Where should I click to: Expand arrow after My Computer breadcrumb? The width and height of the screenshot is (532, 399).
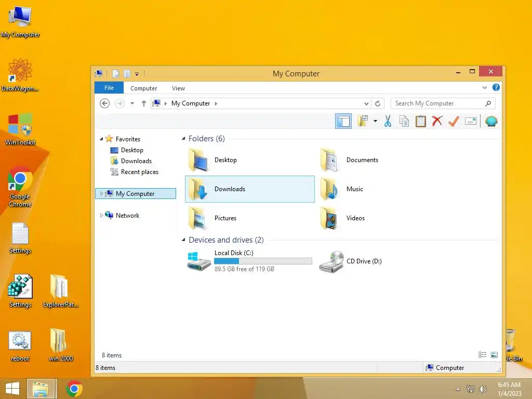[x=216, y=103]
